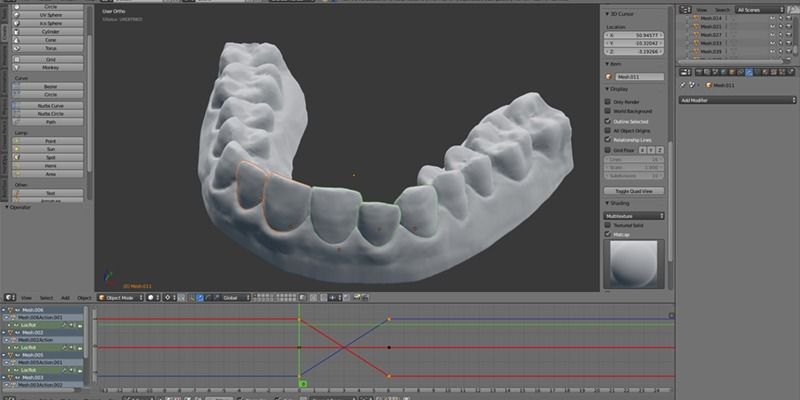Viewport: 800px width, 400px height.
Task: Open the Select menu in viewport header
Action: [46, 297]
